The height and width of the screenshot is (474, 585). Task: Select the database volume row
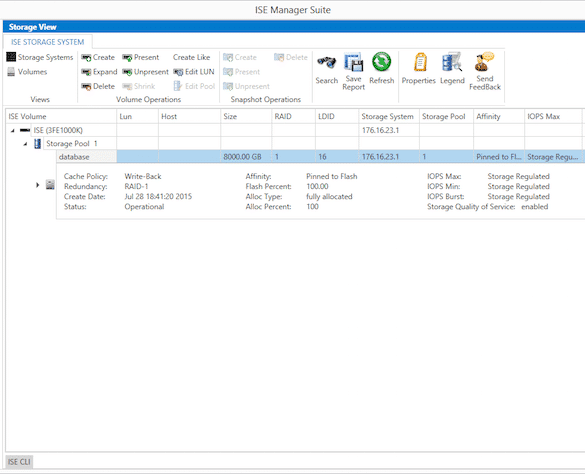tap(321, 157)
